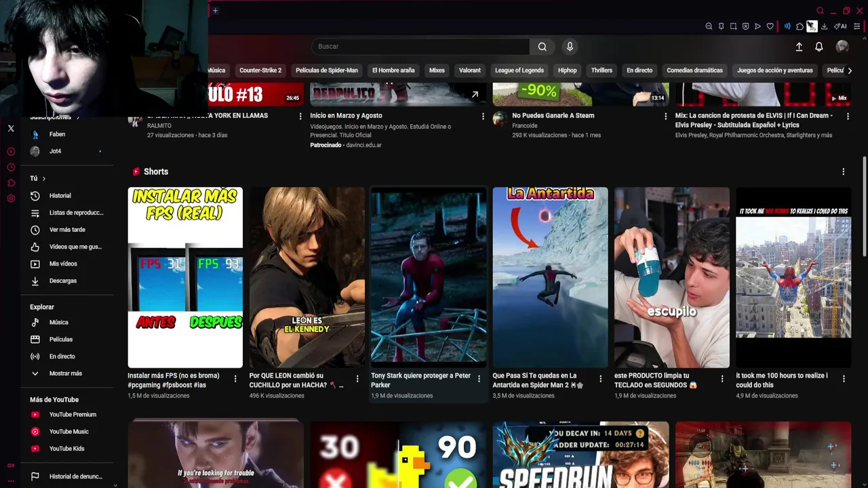Select the League of Legends chip
The image size is (868, 488).
[519, 70]
